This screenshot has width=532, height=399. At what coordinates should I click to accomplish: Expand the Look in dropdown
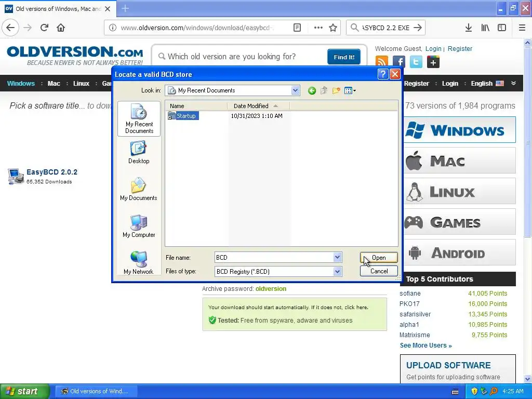click(x=295, y=90)
